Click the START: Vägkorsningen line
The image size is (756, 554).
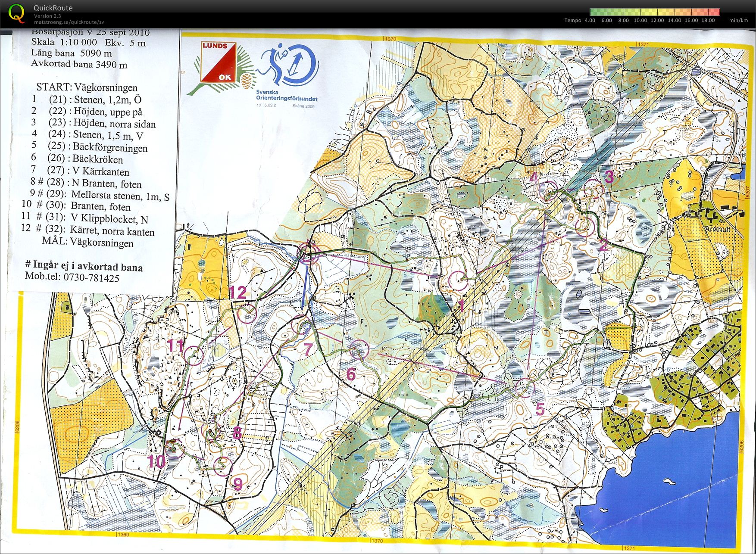pyautogui.click(x=87, y=87)
